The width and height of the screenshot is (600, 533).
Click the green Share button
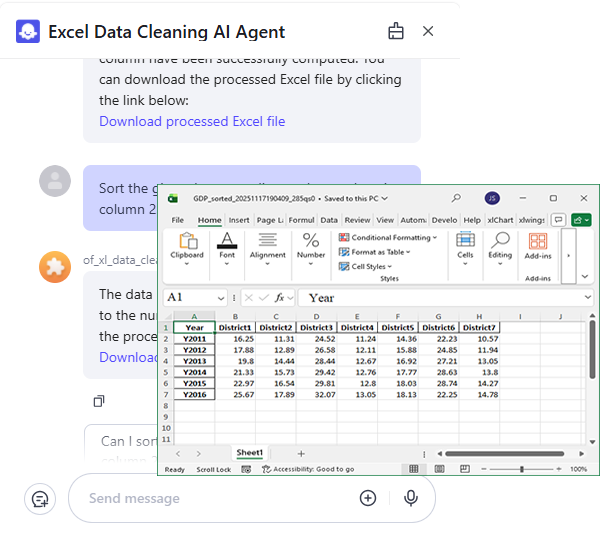(x=581, y=220)
